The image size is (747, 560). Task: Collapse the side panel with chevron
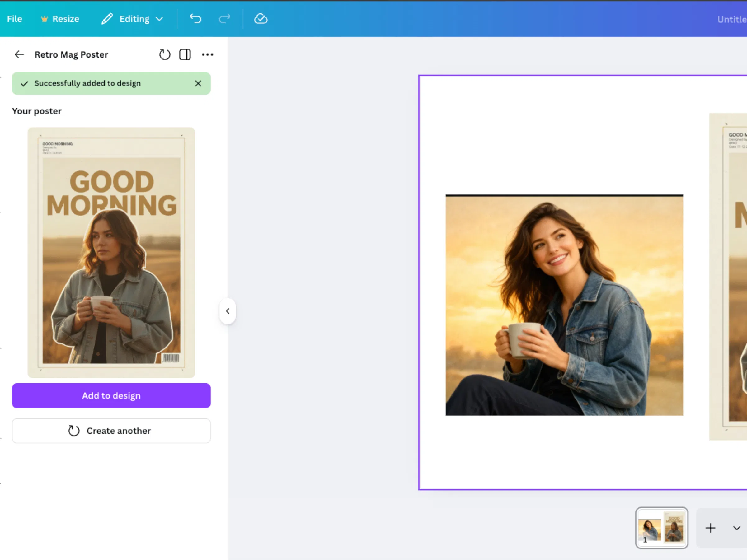228,311
